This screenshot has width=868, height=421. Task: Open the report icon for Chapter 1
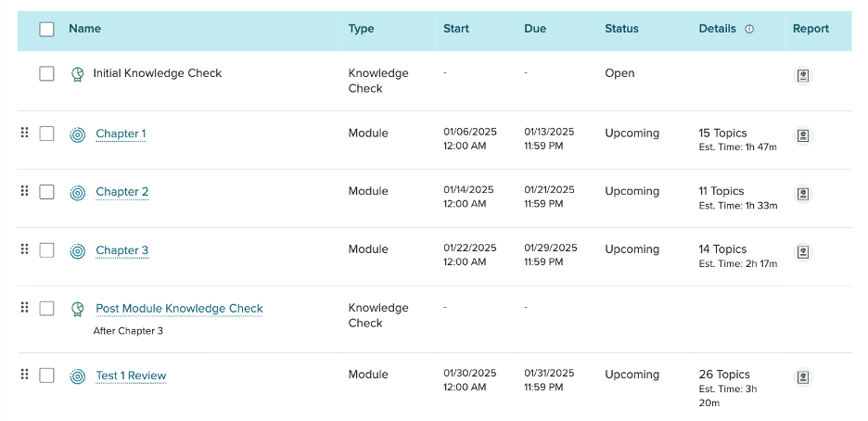[x=803, y=135]
